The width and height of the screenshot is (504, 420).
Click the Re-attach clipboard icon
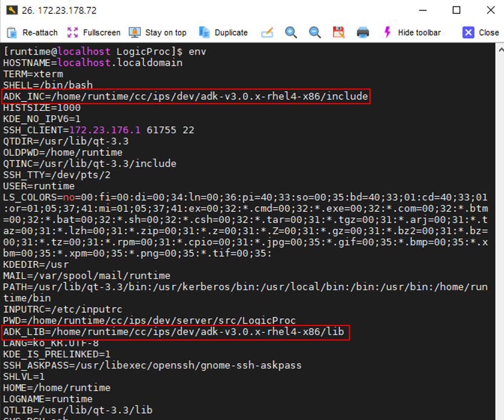[x=12, y=32]
